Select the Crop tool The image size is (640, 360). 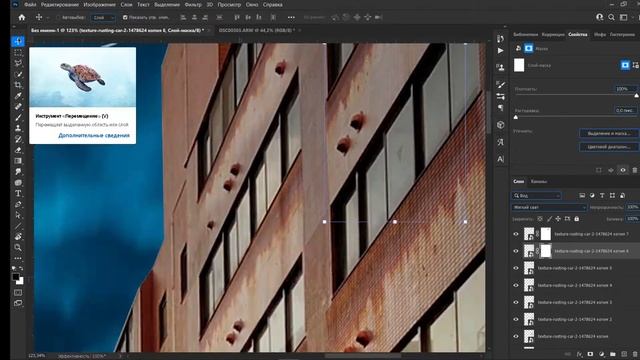pyautogui.click(x=18, y=85)
